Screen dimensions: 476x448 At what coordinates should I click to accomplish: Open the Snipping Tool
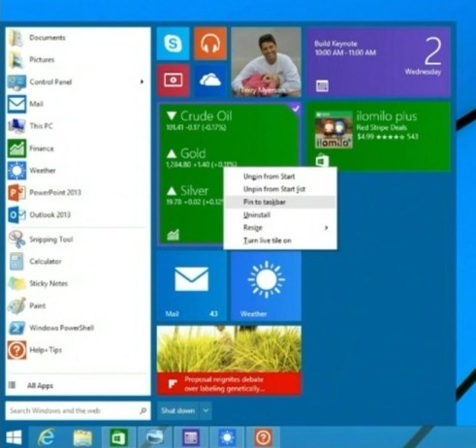(x=78, y=240)
